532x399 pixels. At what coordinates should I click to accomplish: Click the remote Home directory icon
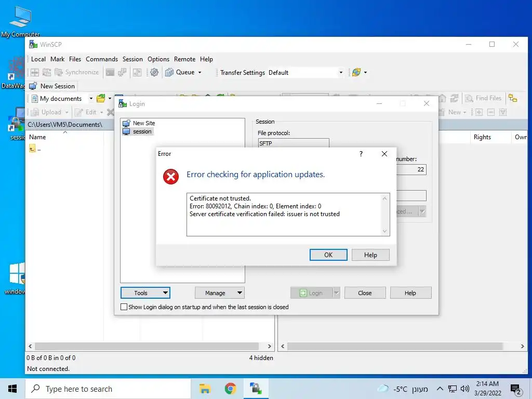click(x=443, y=98)
